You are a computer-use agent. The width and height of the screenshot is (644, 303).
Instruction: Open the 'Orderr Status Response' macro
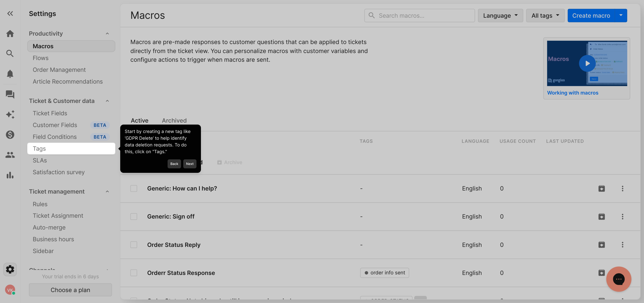[181, 273]
